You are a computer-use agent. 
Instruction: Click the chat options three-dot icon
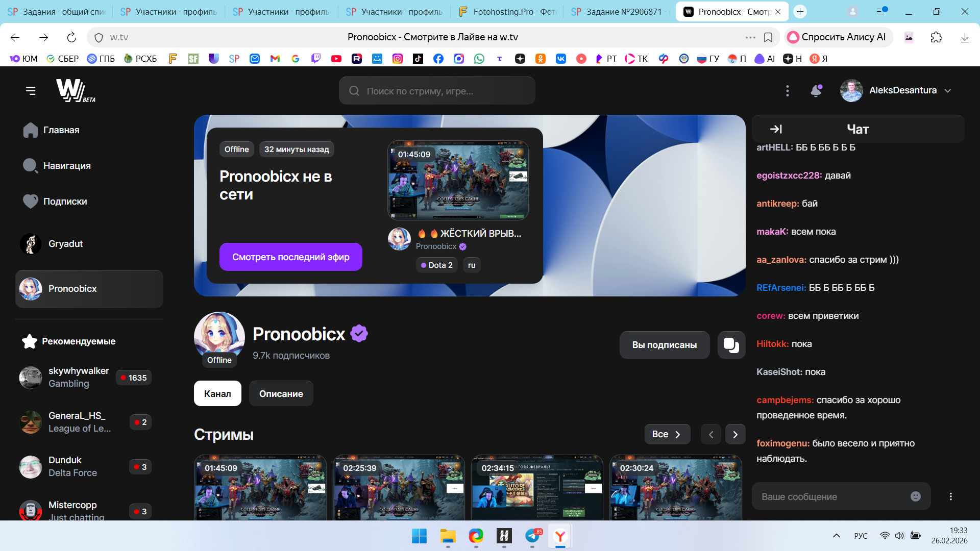(x=950, y=496)
